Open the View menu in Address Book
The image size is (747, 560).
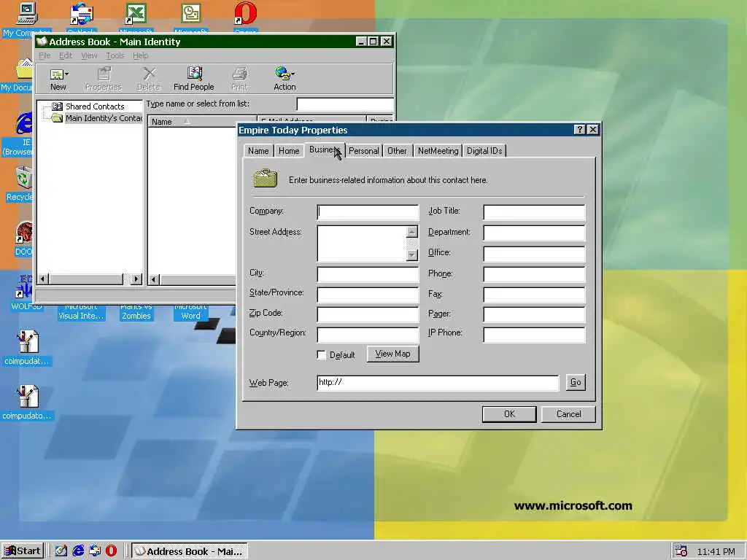tap(89, 55)
